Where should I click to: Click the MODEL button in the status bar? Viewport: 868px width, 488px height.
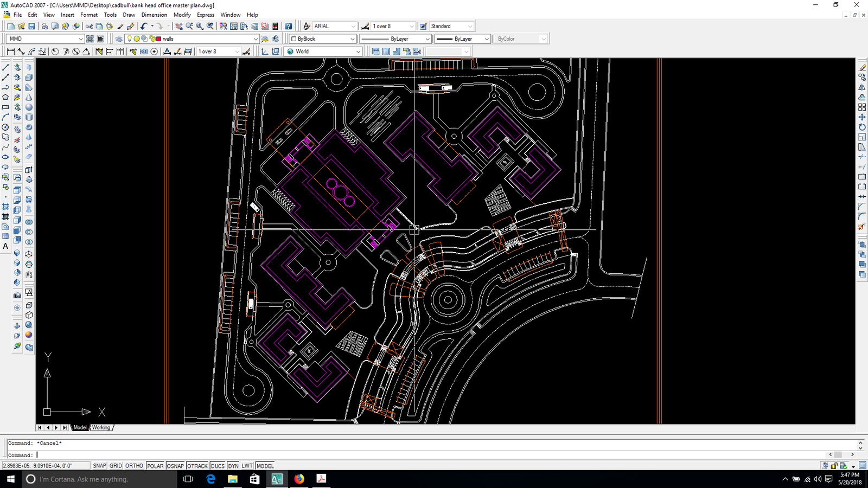(265, 466)
